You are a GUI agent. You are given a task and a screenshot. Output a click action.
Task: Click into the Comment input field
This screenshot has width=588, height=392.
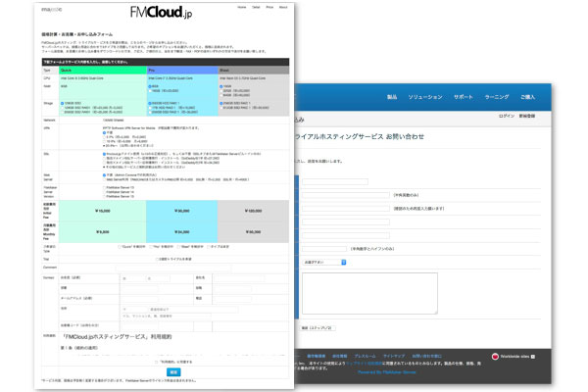(x=173, y=268)
